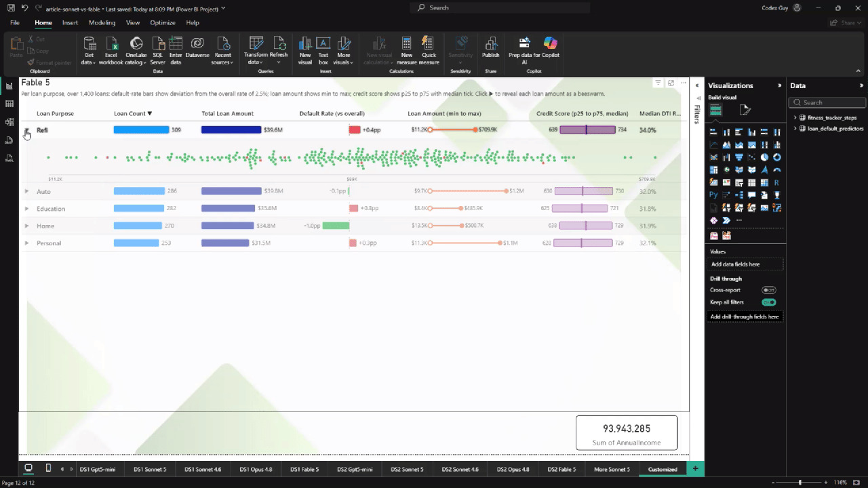Image resolution: width=868 pixels, height=488 pixels.
Task: Open Recent sources list
Action: pos(222,49)
